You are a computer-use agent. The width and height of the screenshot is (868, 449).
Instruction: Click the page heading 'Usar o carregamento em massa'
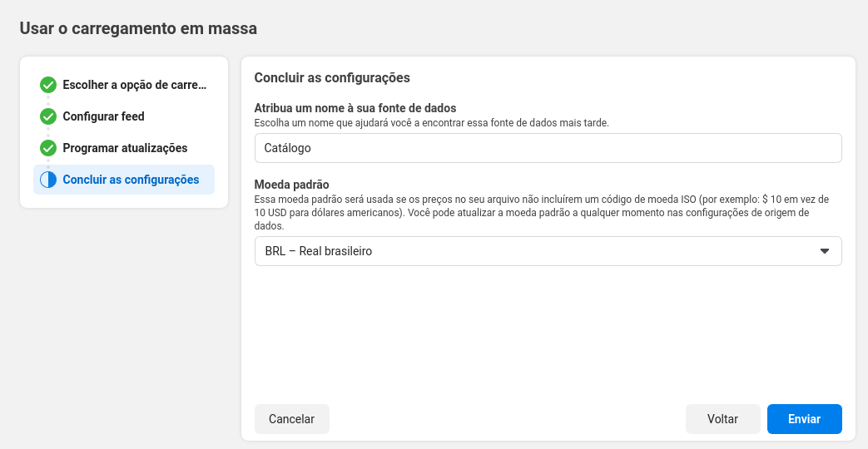[x=138, y=28]
